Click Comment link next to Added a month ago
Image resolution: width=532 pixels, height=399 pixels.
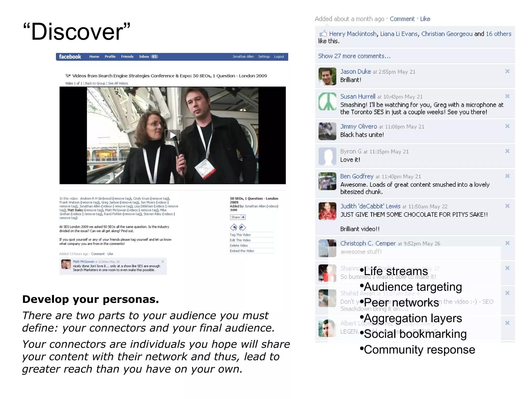[402, 19]
